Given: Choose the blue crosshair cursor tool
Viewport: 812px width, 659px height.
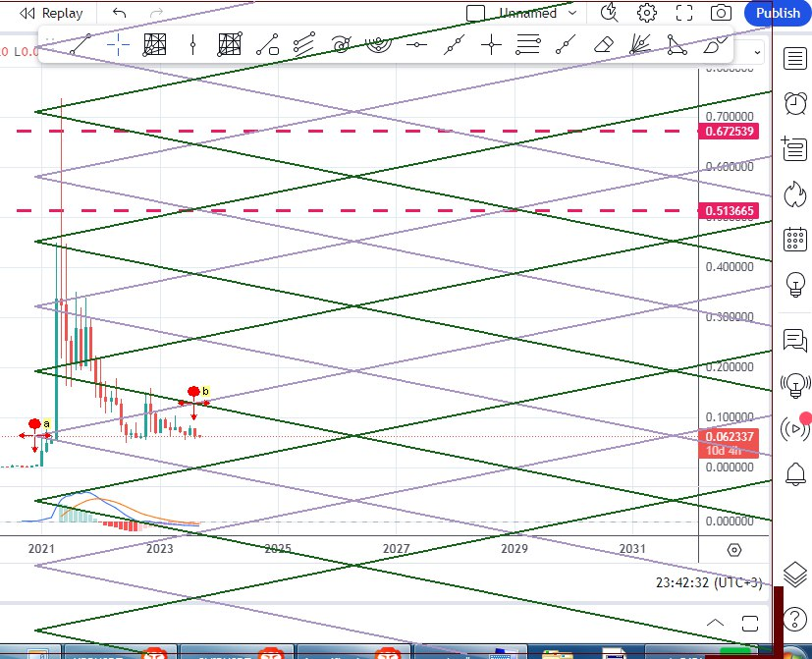Looking at the screenshot, I should click(x=118, y=44).
